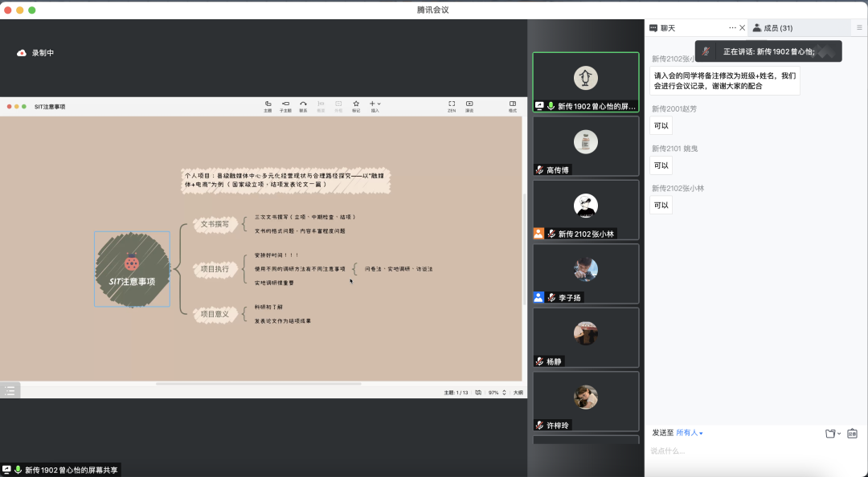Open the file send folder dropdown in chat
The image size is (868, 477).
(x=833, y=434)
